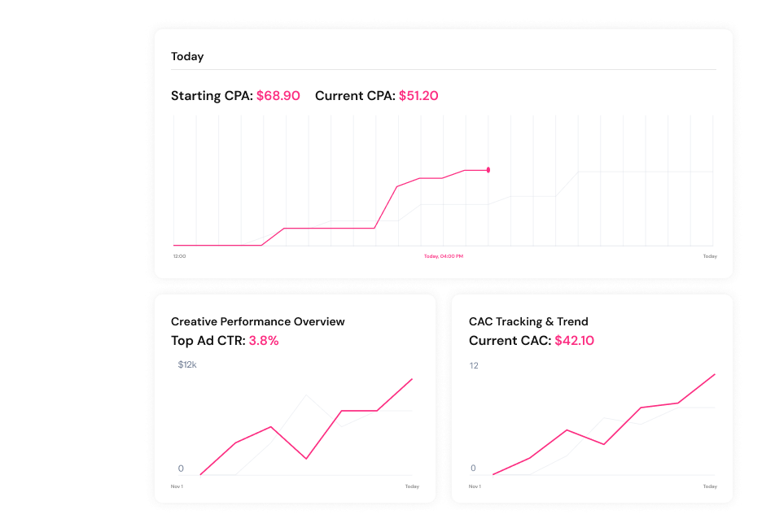The height and width of the screenshot is (532, 775).
Task: Click the final peak of pink CAC line
Action: (x=715, y=374)
